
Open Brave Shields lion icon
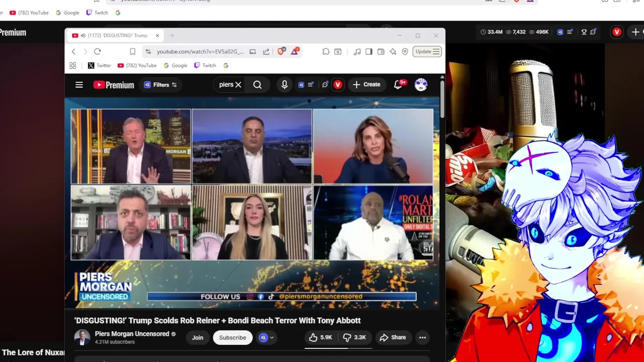(281, 51)
